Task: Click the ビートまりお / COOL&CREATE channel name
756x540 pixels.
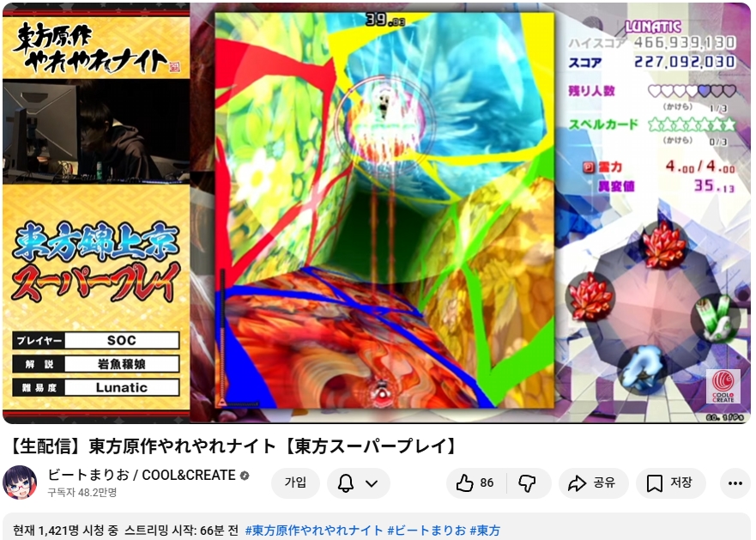Action: [142, 476]
